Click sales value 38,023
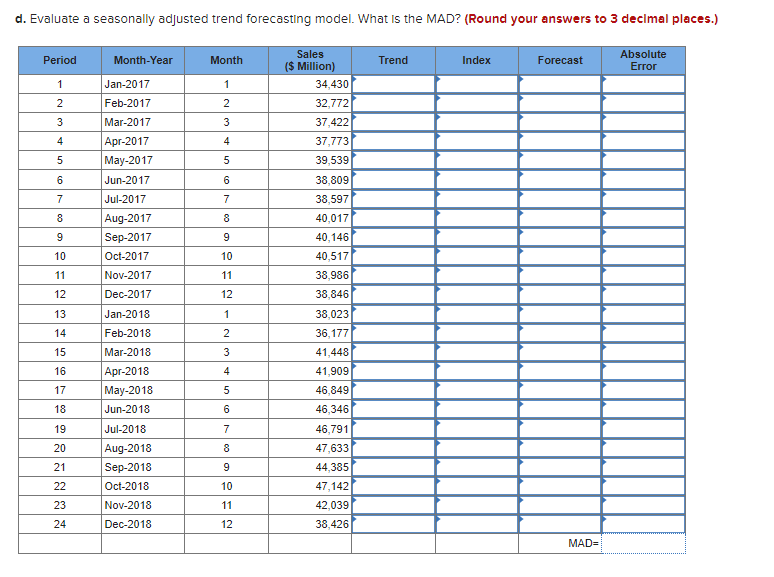This screenshot has width=774, height=577. click(332, 314)
